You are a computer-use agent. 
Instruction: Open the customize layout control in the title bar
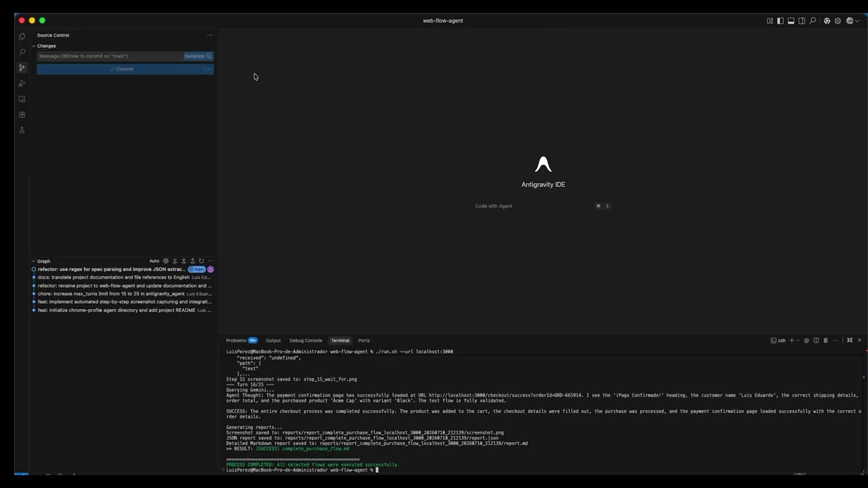pyautogui.click(x=770, y=21)
